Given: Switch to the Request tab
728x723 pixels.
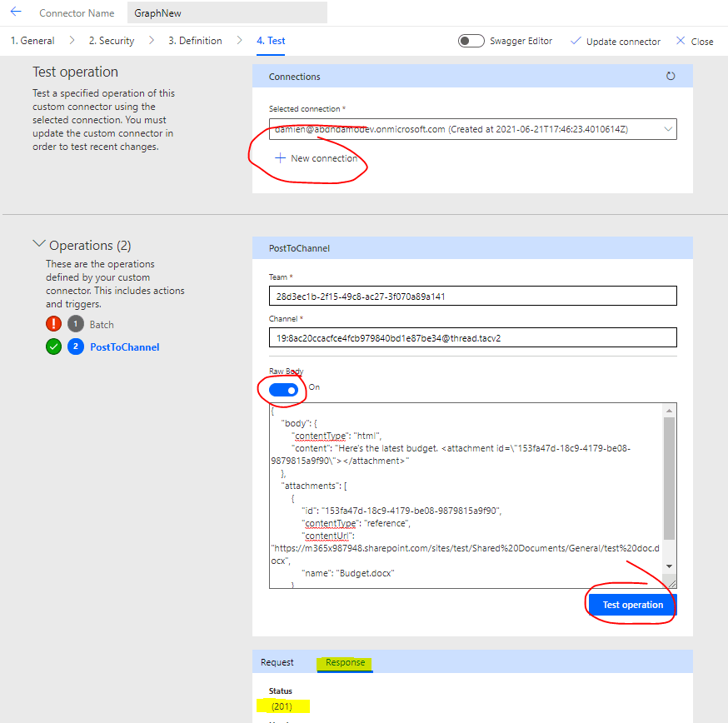Looking at the screenshot, I should click(277, 662).
